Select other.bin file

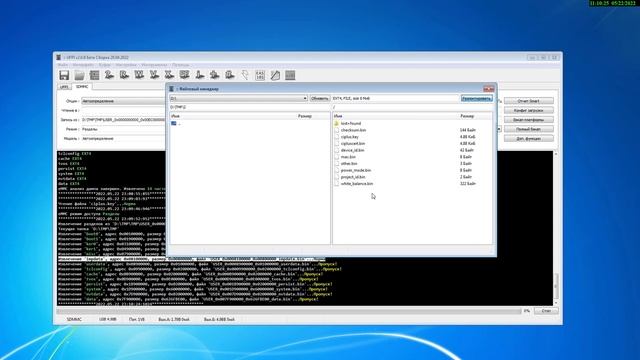pos(349,164)
